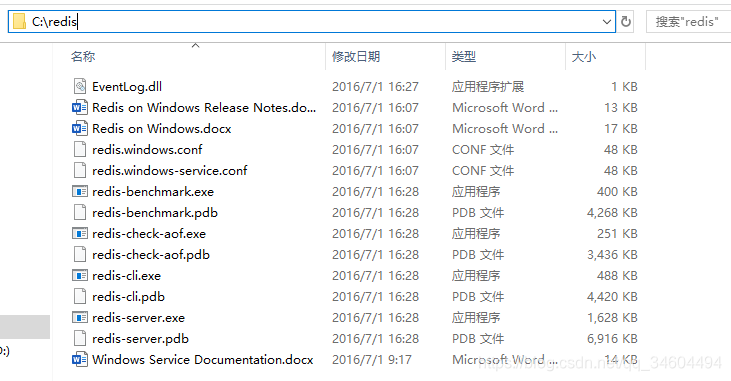This screenshot has width=731, height=381.
Task: Select the redis-cli.pdb file name
Action: (128, 297)
